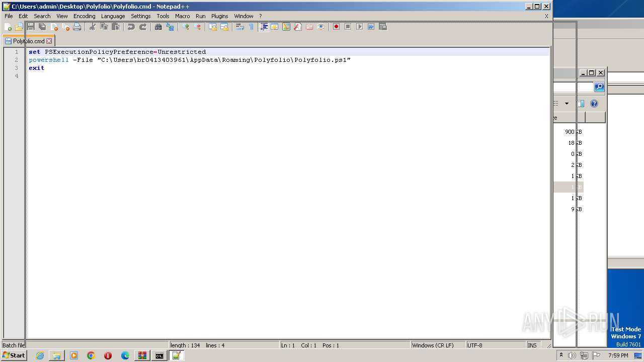Close the Polyfolio.cmd tab
The width and height of the screenshot is (644, 362).
point(49,41)
